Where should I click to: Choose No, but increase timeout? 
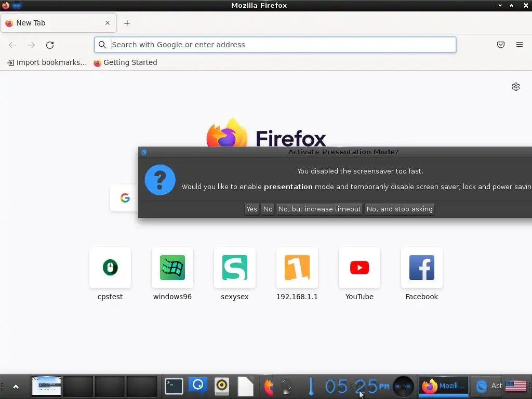tap(320, 209)
